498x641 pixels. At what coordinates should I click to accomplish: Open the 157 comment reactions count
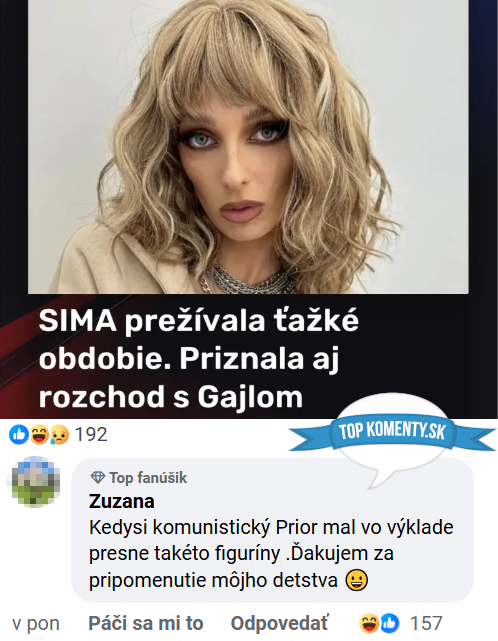tap(426, 623)
